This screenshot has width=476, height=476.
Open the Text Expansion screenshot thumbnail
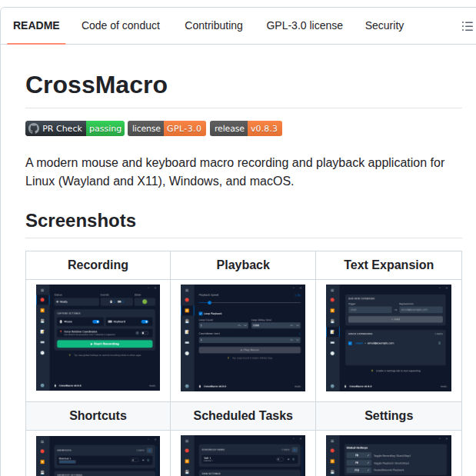click(x=388, y=338)
